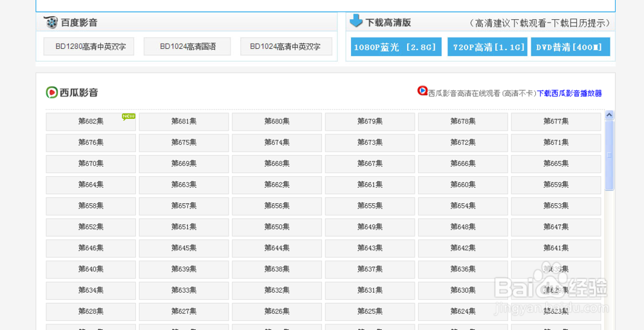Play episode 第660集
Screen dimensions: 644x330
pos(463,185)
